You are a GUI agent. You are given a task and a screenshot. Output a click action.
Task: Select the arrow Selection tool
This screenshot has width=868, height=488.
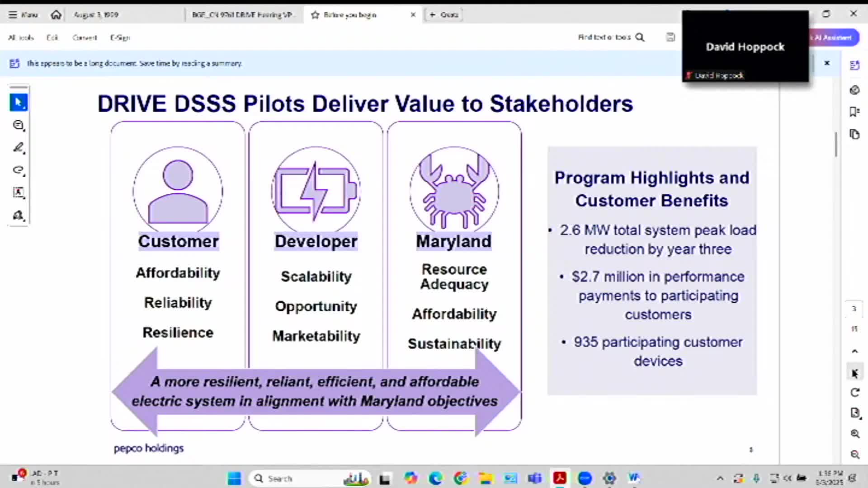click(x=19, y=103)
